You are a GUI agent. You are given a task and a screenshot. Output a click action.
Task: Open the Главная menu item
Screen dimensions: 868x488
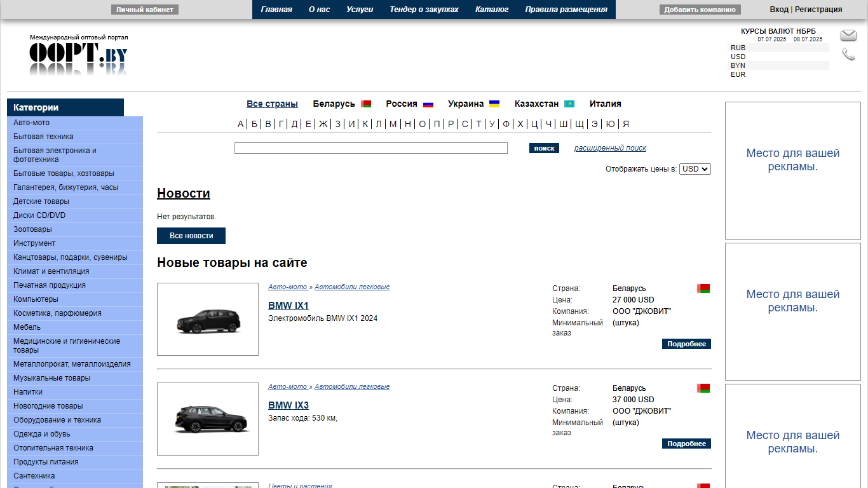point(276,10)
